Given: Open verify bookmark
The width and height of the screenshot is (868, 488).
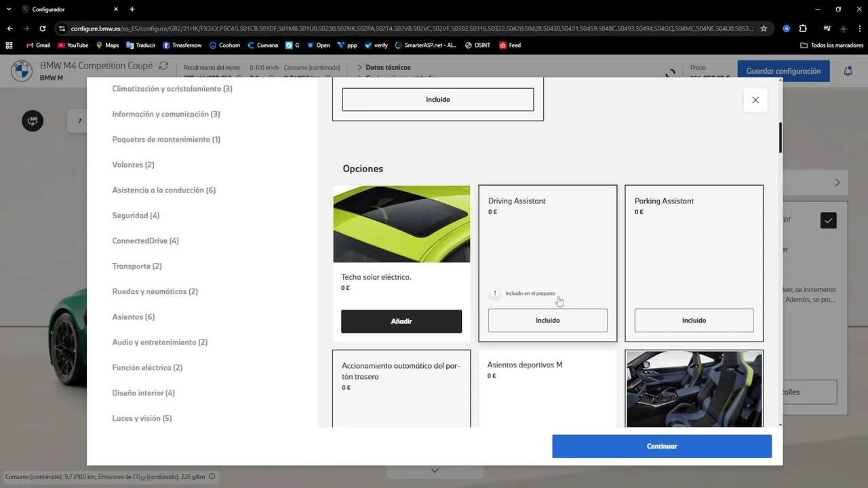Looking at the screenshot, I should click(x=376, y=45).
